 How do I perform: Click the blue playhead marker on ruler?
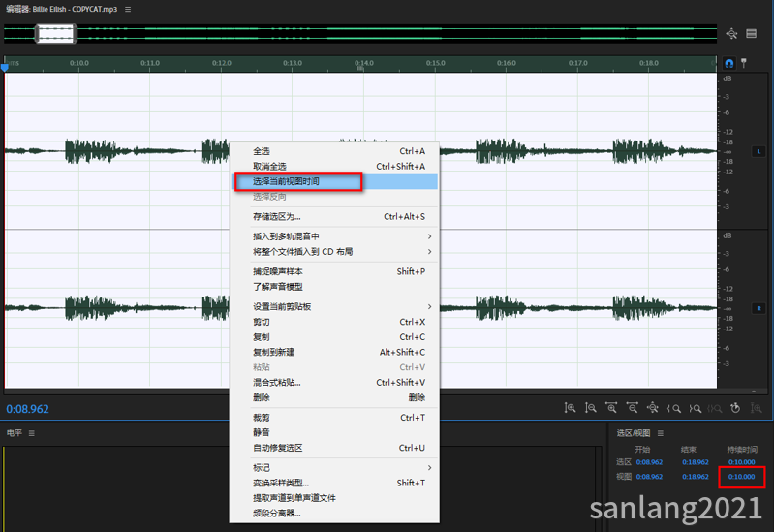(5, 67)
